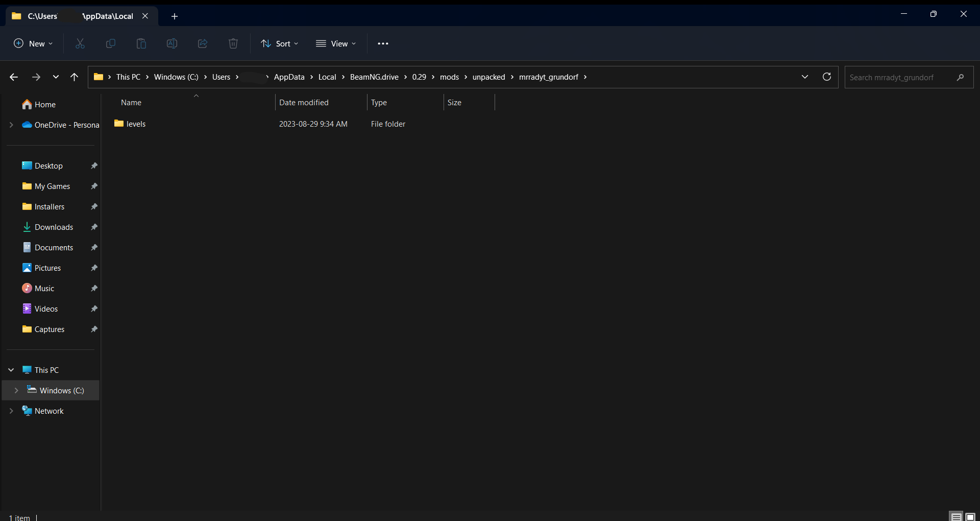Click the mrradyt_grundorf breadcrumb segment
The width and height of the screenshot is (980, 521).
(549, 77)
